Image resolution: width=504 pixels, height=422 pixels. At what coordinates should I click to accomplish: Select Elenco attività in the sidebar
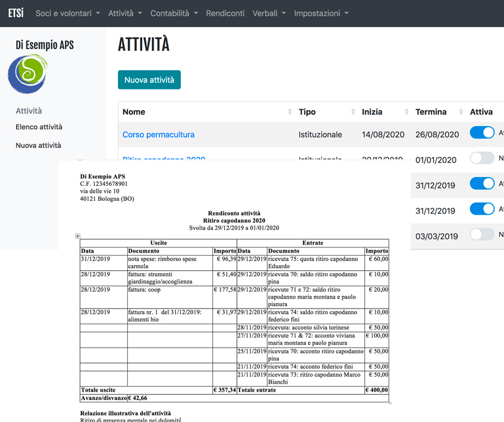(39, 127)
